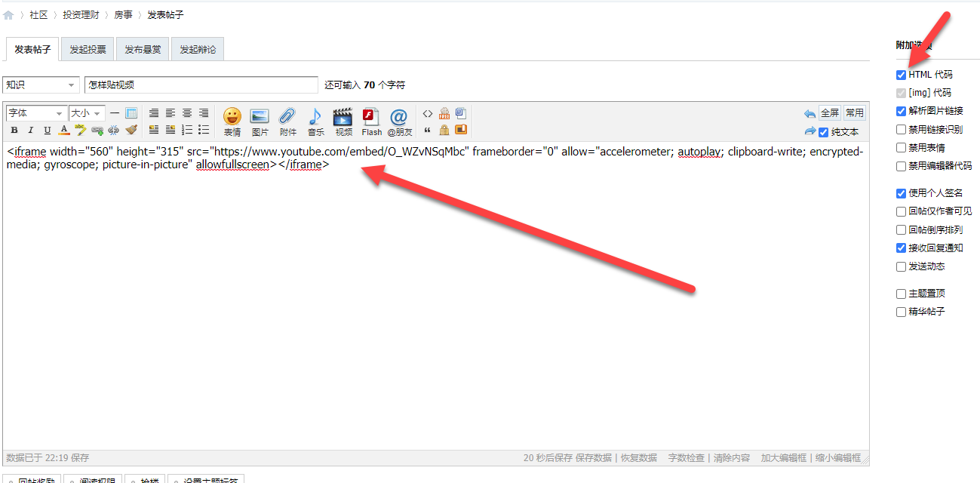980x483 pixels.
Task: Toggle bold text formatting
Action: (x=14, y=130)
